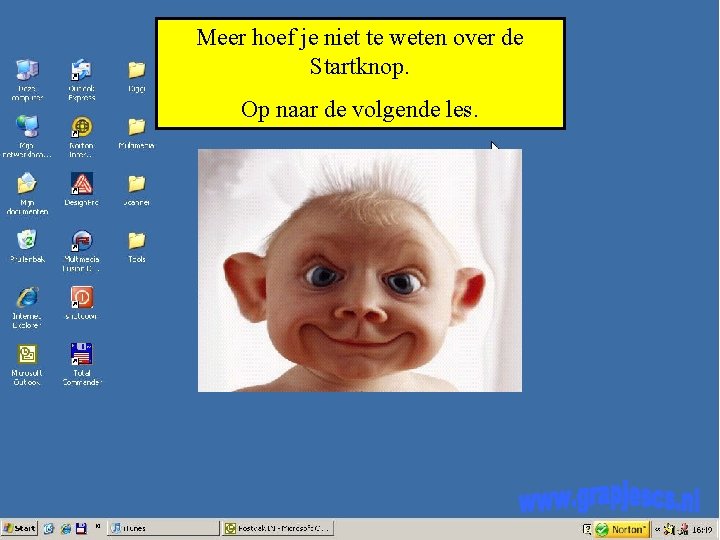Click the Norton button in the taskbar
Viewport: 720px width, 540px height.
click(x=622, y=529)
